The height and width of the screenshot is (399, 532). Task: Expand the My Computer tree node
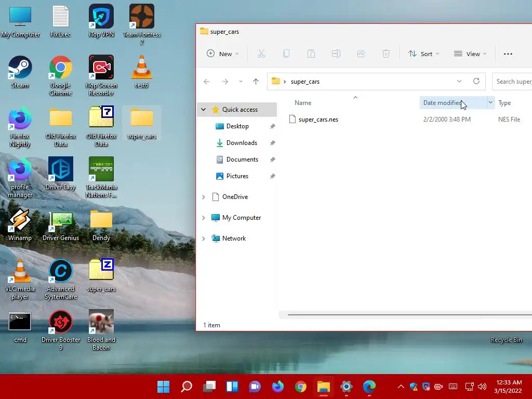point(203,218)
